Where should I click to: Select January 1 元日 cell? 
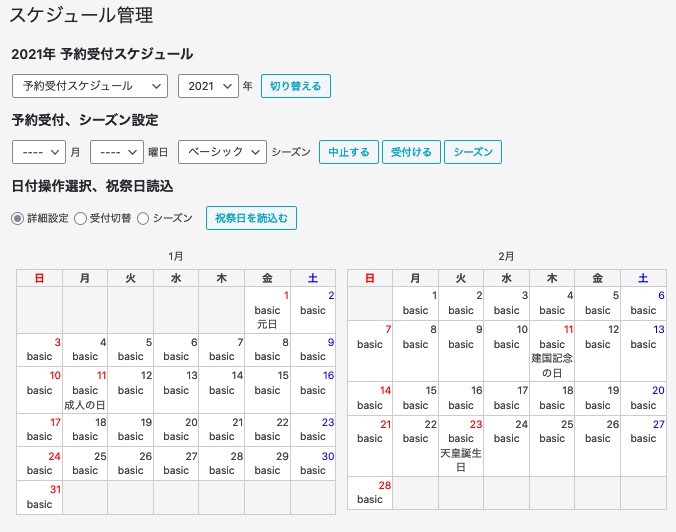tap(267, 310)
